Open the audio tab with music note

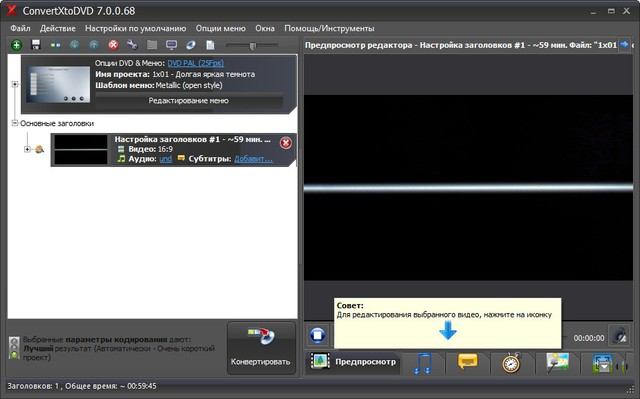click(x=423, y=363)
